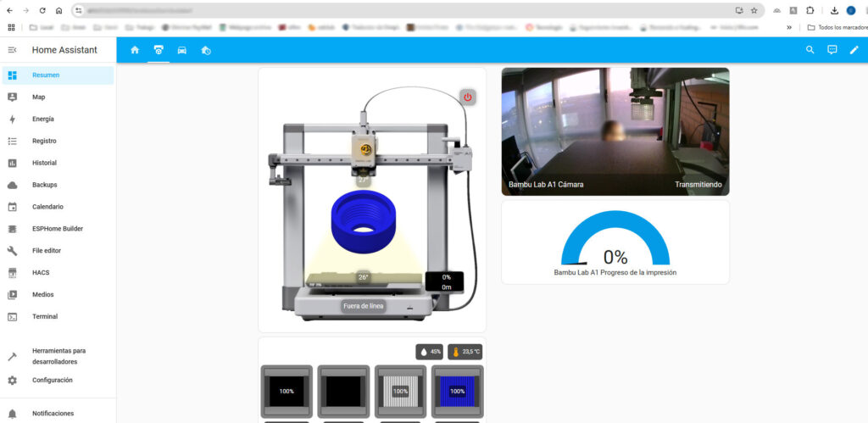Switch to the car view tab
Screen dimensions: 868x423
tap(182, 50)
